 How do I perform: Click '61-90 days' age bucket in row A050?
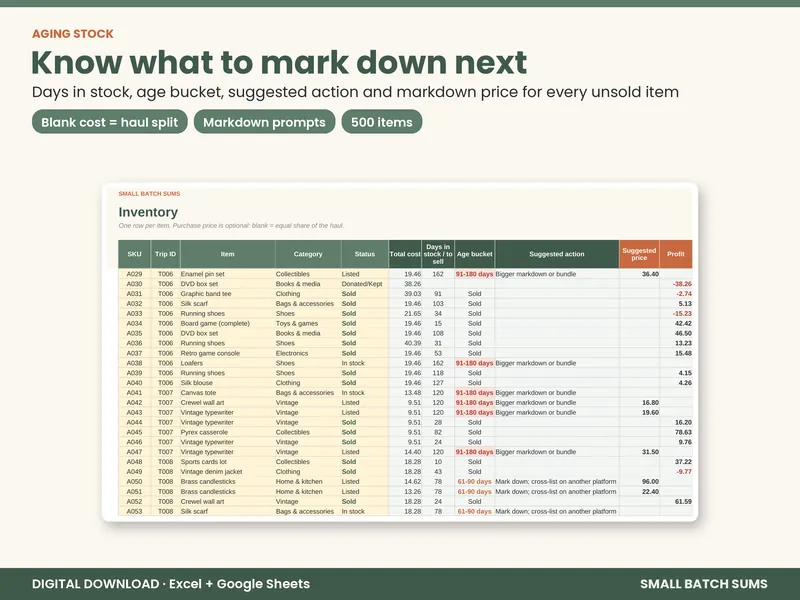(x=474, y=482)
